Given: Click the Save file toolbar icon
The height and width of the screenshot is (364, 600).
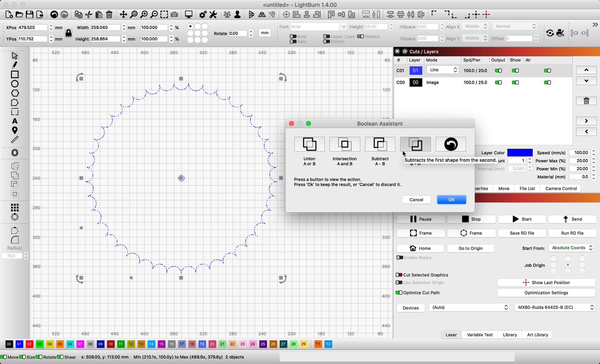Looking at the screenshot, I should [x=29, y=14].
